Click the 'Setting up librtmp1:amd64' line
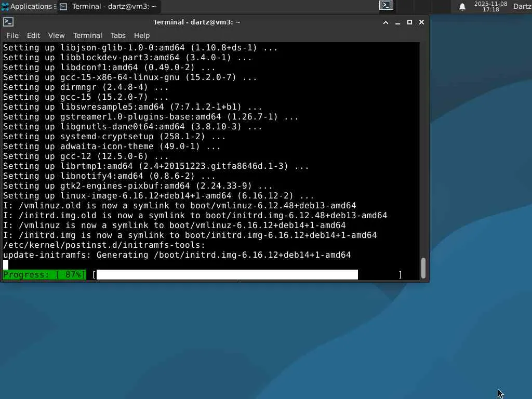The width and height of the screenshot is (532, 399). [x=156, y=166]
